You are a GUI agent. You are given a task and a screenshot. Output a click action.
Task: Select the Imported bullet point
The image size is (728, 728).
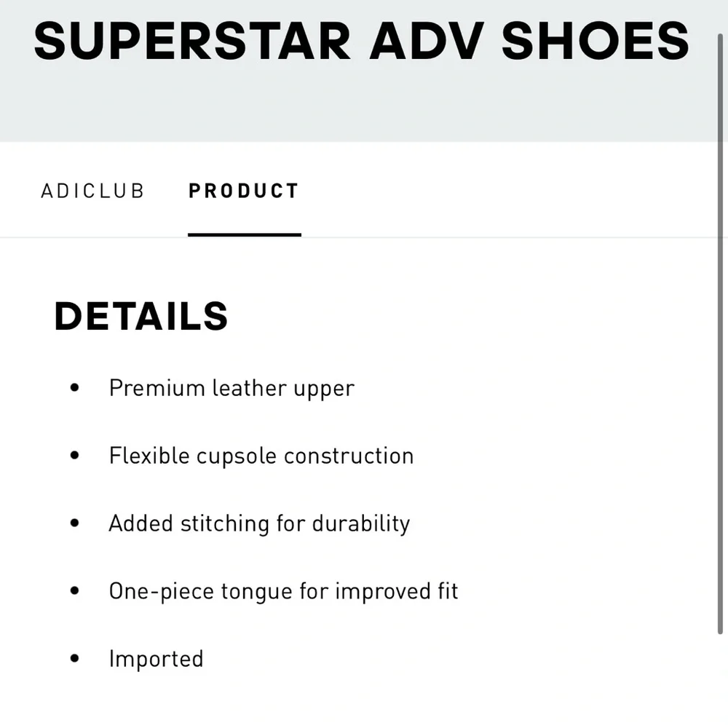point(156,658)
